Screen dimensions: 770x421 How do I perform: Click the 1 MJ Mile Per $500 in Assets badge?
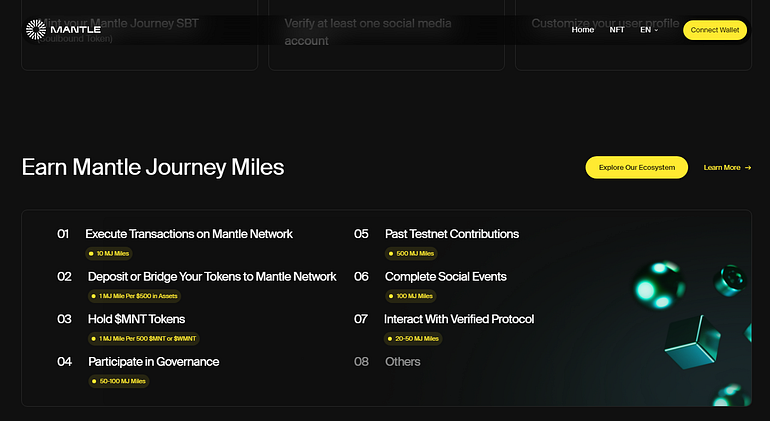coord(135,296)
